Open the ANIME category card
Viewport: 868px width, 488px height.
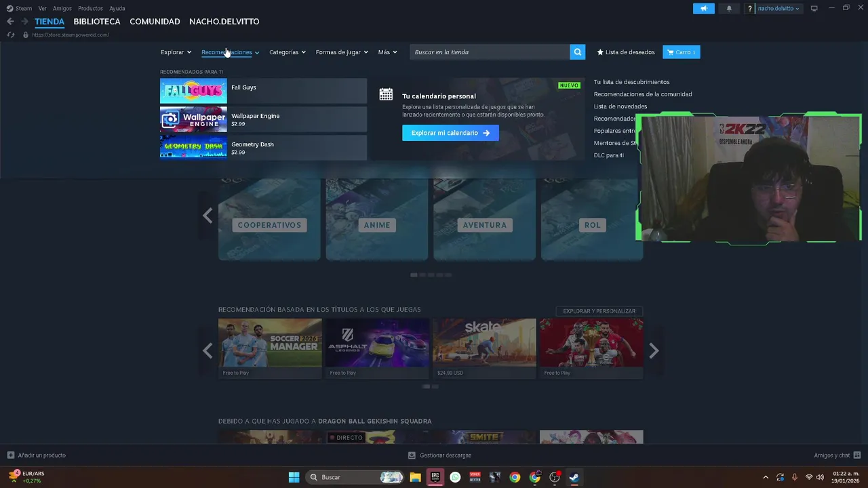click(377, 220)
